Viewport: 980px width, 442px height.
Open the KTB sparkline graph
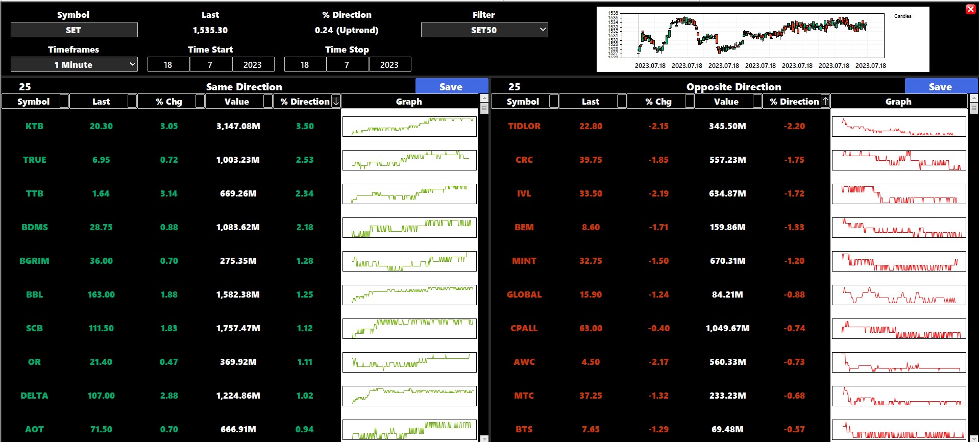pos(409,127)
